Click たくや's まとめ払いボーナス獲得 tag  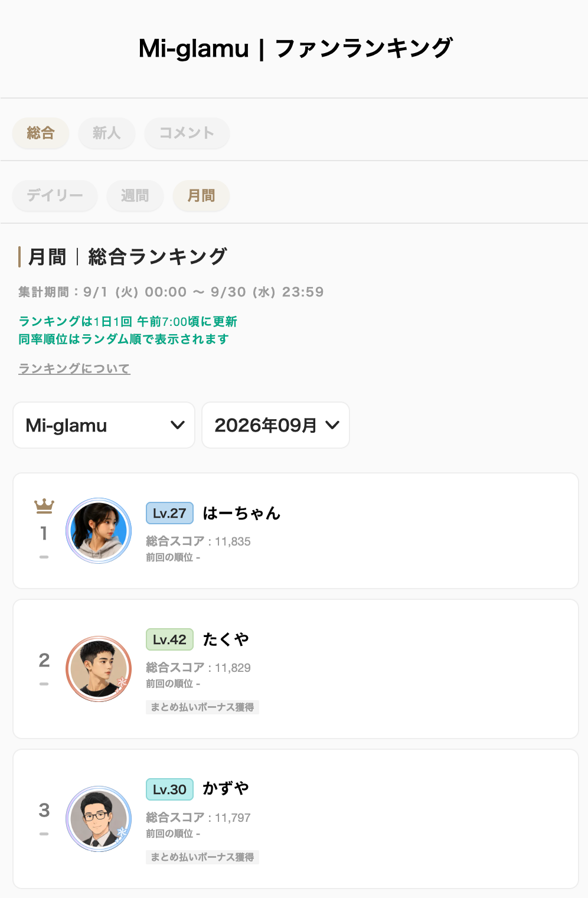tap(202, 707)
